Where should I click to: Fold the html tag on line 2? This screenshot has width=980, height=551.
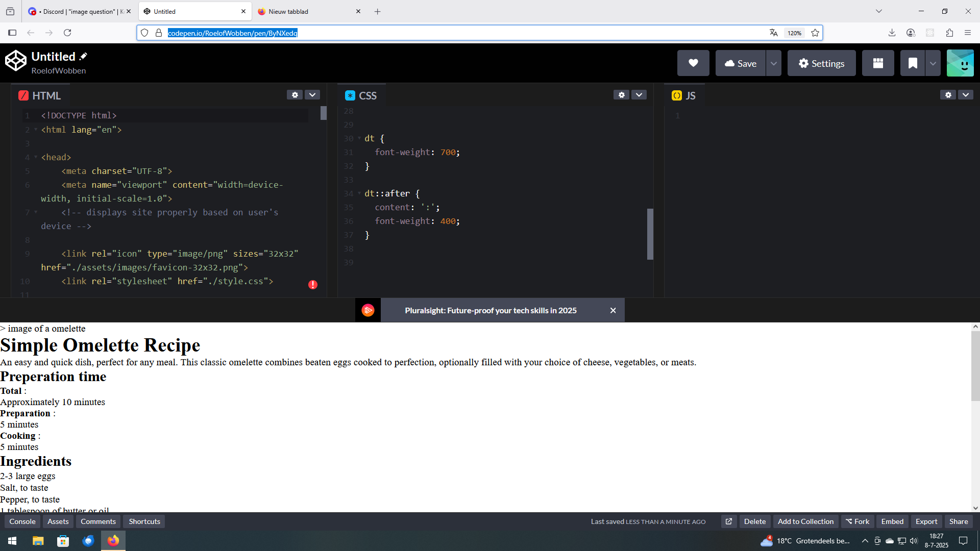tap(36, 130)
